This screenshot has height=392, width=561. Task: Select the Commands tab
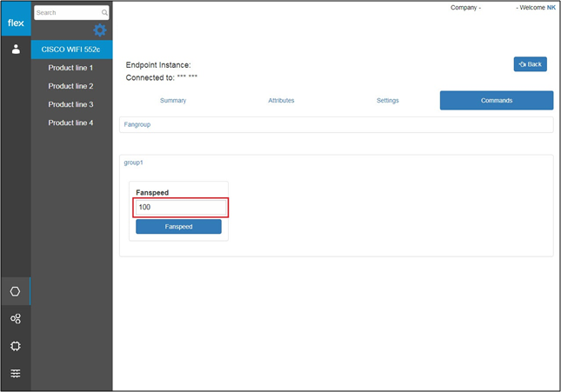496,101
